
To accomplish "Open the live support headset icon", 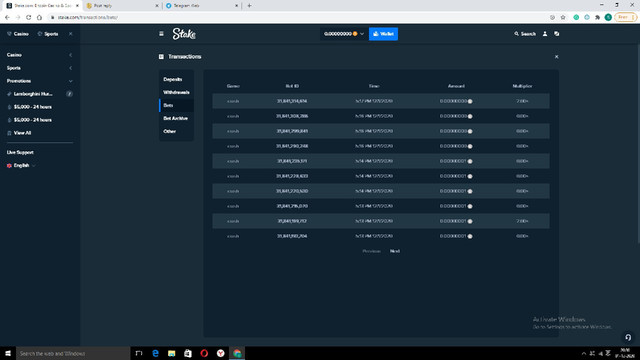I will pyautogui.click(x=628, y=337).
